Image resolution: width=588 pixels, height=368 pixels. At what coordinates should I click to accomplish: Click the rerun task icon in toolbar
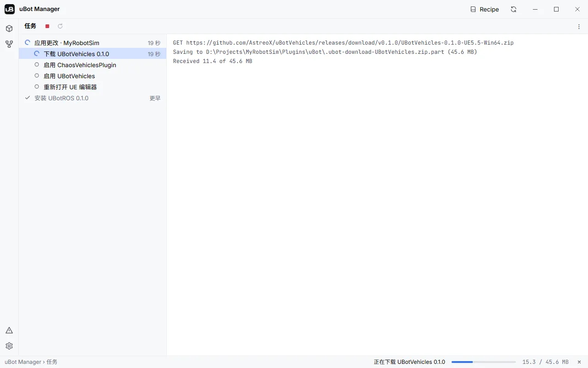[60, 26]
